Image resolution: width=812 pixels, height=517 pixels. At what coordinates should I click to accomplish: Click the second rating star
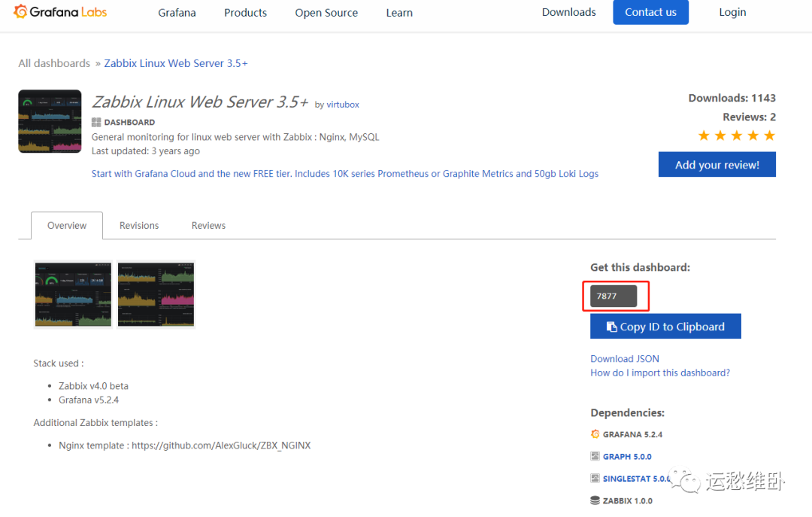click(x=720, y=136)
